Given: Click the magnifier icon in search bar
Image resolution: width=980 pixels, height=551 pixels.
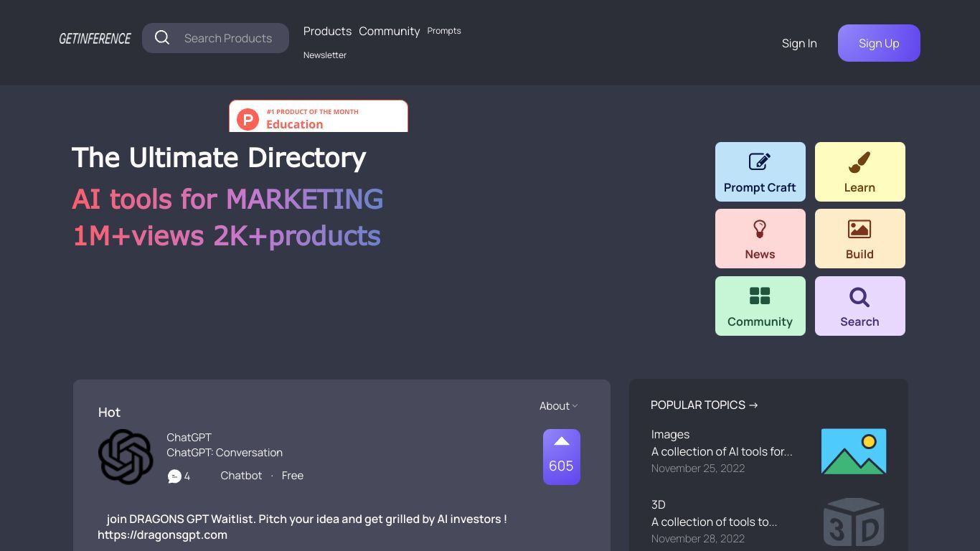Looking at the screenshot, I should (162, 38).
